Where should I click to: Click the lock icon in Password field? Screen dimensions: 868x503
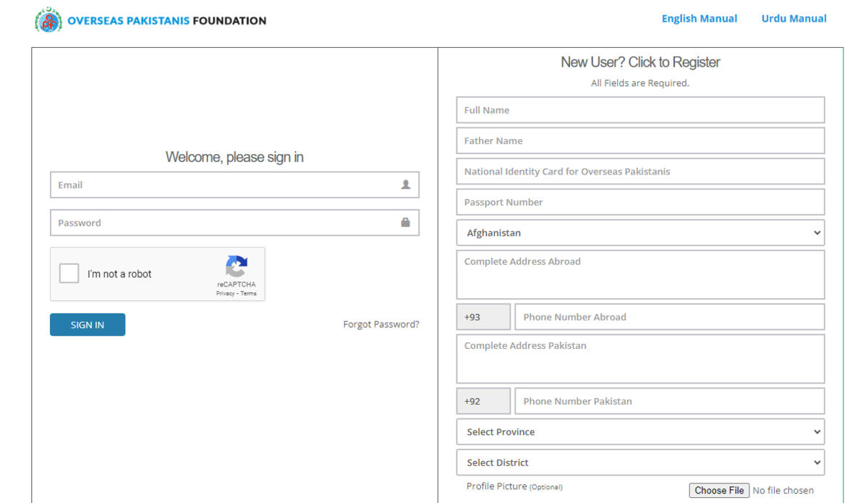tap(406, 222)
